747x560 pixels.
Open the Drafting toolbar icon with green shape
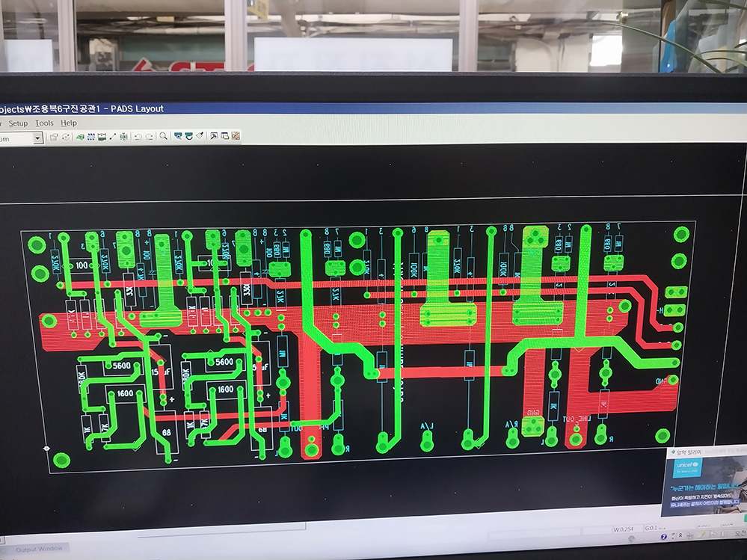point(80,137)
